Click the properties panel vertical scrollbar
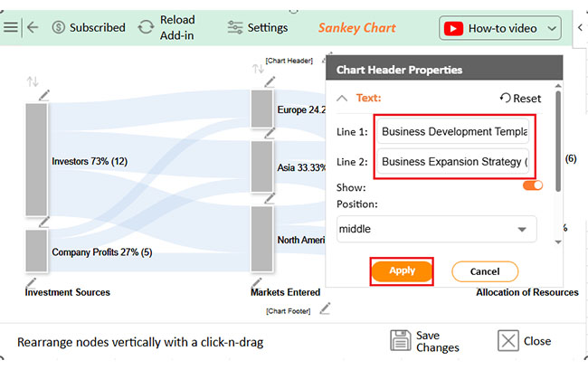The width and height of the screenshot is (588, 370). click(x=558, y=142)
